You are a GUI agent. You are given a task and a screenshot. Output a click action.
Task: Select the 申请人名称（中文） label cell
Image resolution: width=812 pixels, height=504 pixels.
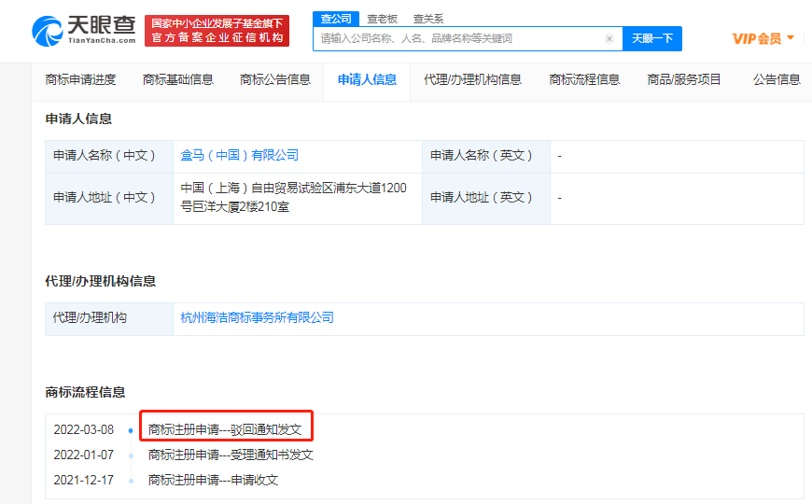109,157
